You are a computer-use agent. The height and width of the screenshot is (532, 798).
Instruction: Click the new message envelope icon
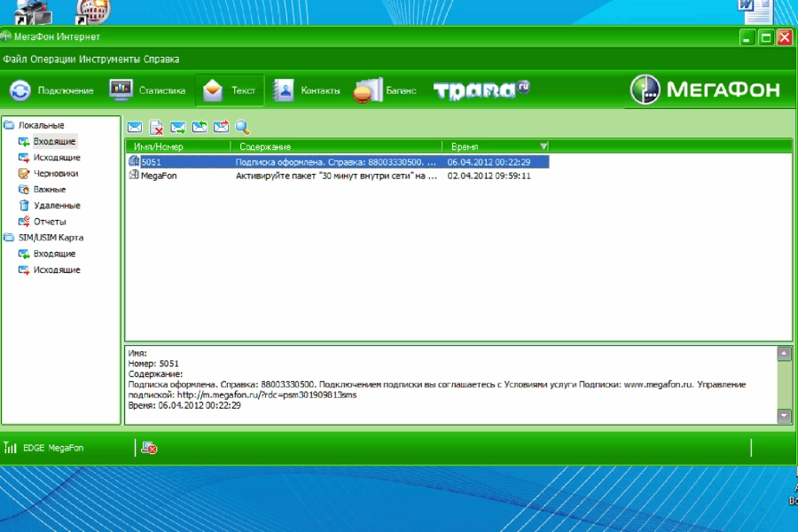coord(135,128)
